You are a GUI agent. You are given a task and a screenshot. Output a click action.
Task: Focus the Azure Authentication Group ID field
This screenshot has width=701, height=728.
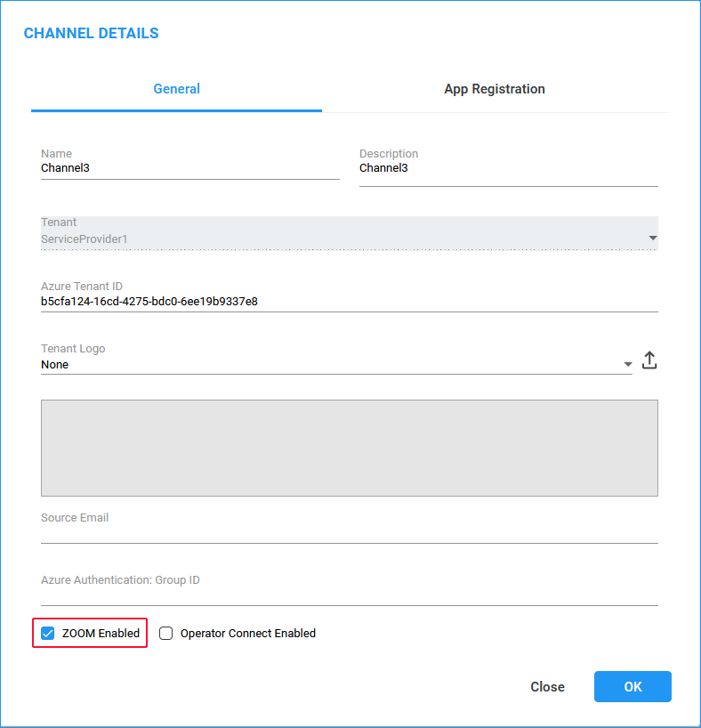pos(349,595)
